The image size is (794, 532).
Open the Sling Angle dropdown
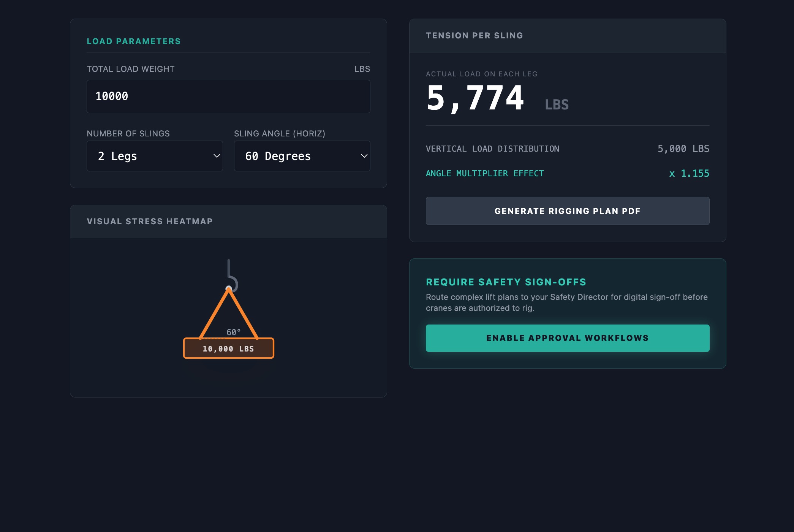[302, 156]
